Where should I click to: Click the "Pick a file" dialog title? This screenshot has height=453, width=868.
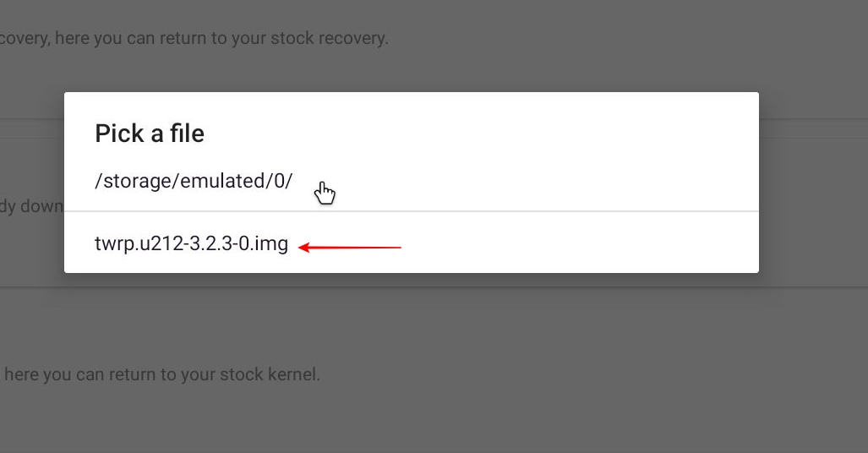[150, 134]
